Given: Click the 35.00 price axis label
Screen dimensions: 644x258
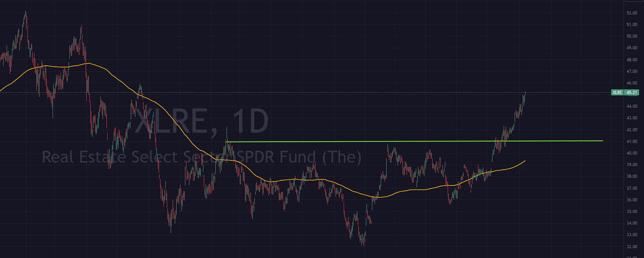Looking at the screenshot, I should point(632,212).
